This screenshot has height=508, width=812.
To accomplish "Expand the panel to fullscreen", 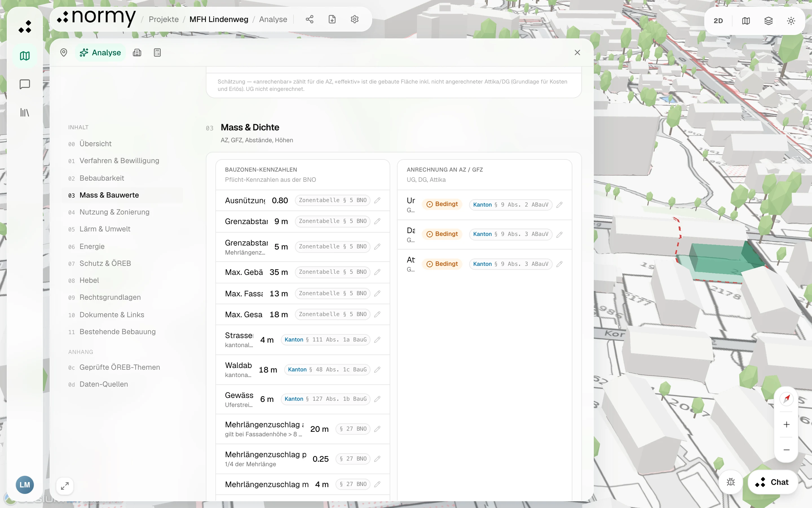I will click(x=65, y=486).
